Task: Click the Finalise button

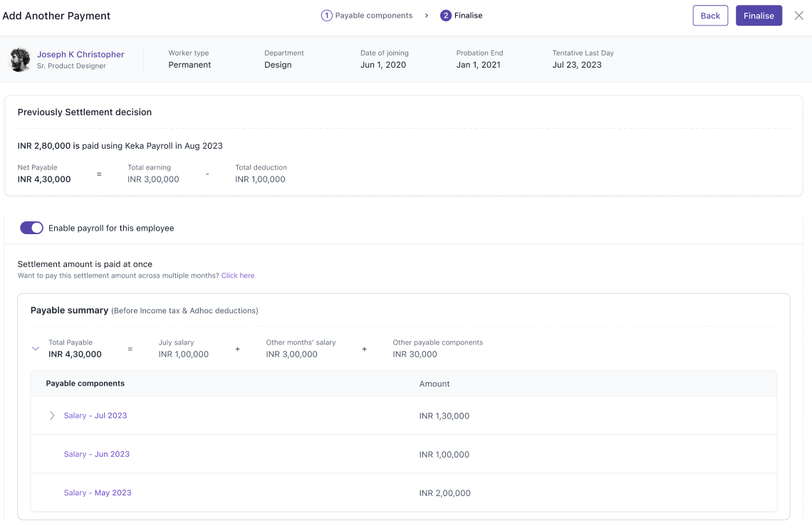Action: click(x=759, y=16)
